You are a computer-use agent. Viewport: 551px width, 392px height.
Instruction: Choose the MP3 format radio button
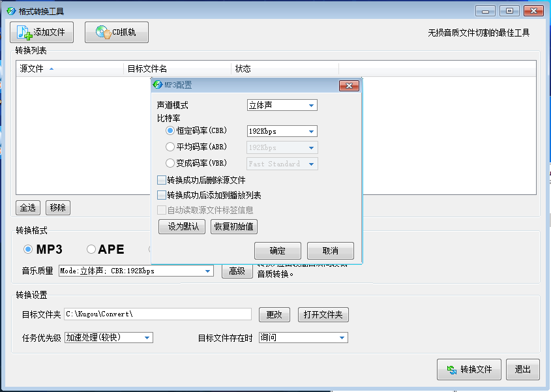click(28, 249)
